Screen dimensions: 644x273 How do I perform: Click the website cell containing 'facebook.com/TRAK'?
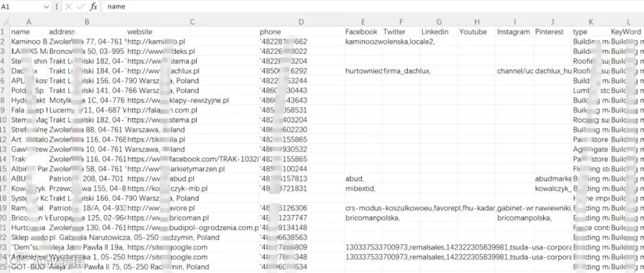click(x=192, y=158)
